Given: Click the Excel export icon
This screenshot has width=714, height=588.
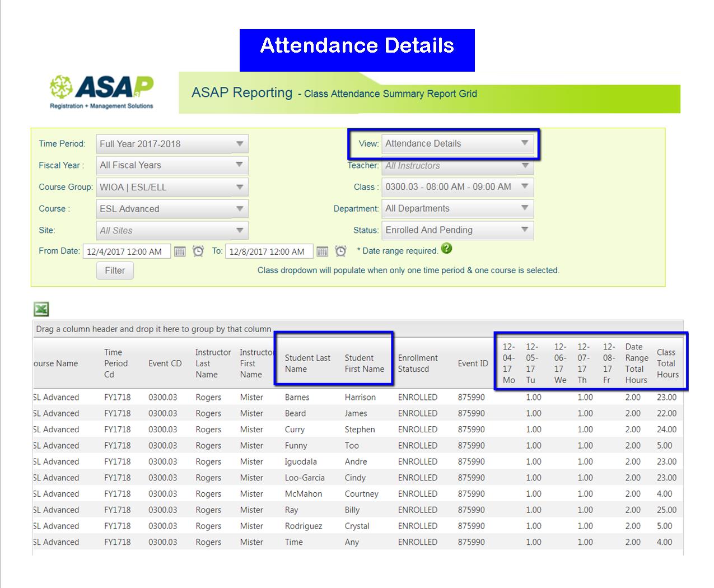Looking at the screenshot, I should [x=41, y=309].
